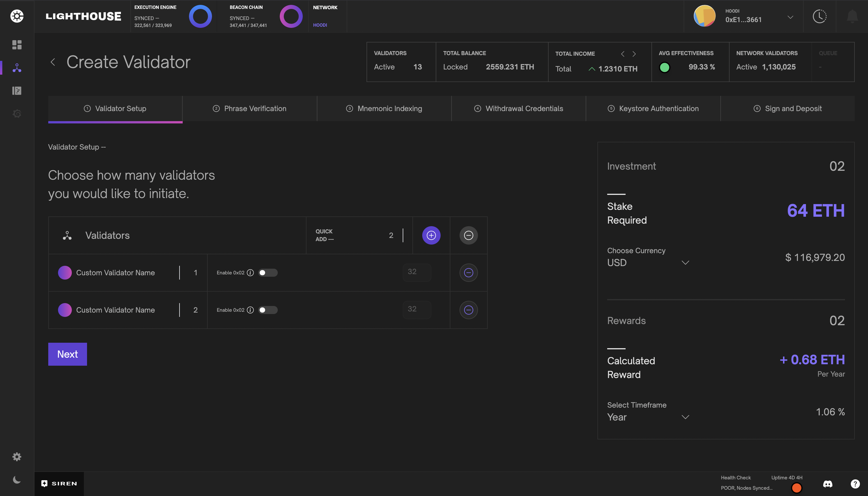The width and height of the screenshot is (868, 496).
Task: Click the Lighthouse logo text
Action: [84, 16]
